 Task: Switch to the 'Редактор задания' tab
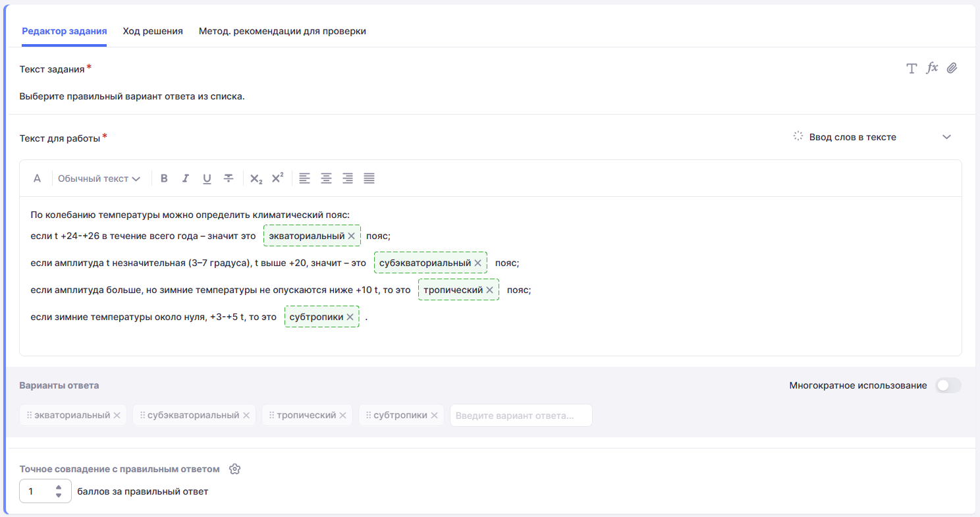(65, 31)
